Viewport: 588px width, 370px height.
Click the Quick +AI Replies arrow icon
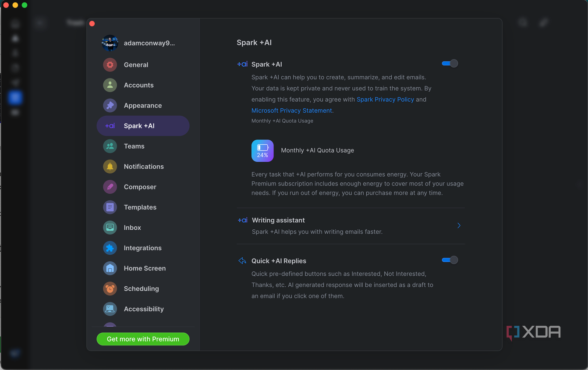click(242, 261)
